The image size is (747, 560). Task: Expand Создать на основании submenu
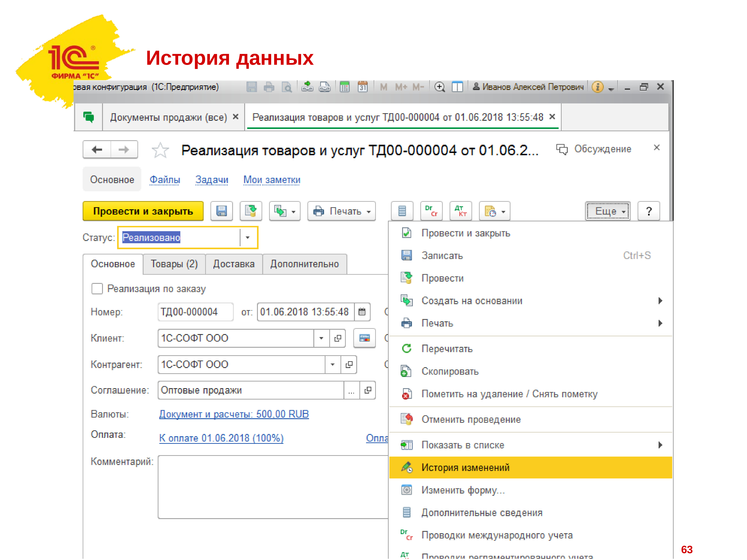[530, 301]
